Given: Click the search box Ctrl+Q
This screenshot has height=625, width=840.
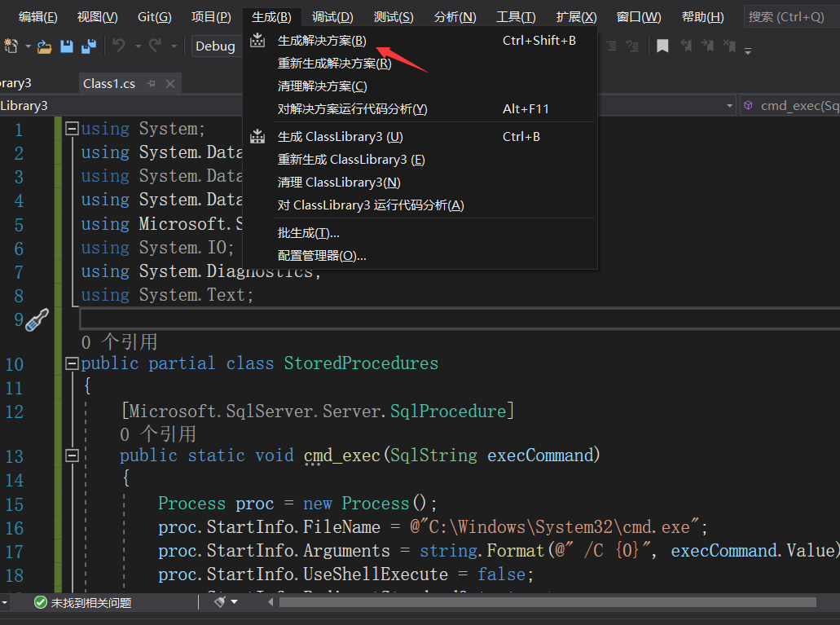Looking at the screenshot, I should (x=792, y=17).
